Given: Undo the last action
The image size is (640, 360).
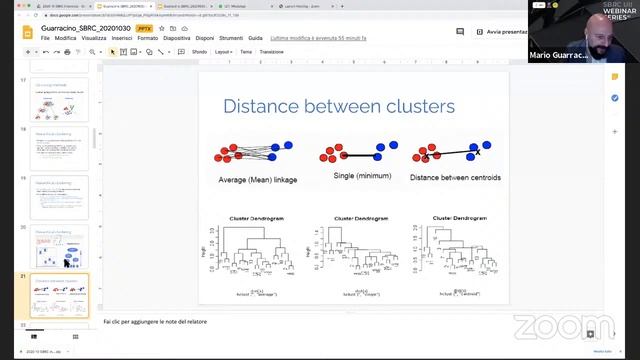Looking at the screenshot, I should pos(46,52).
